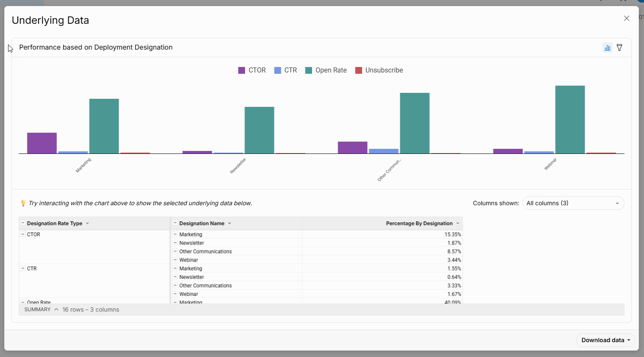
Task: Toggle CTOR series in chart legend
Action: pyautogui.click(x=252, y=70)
